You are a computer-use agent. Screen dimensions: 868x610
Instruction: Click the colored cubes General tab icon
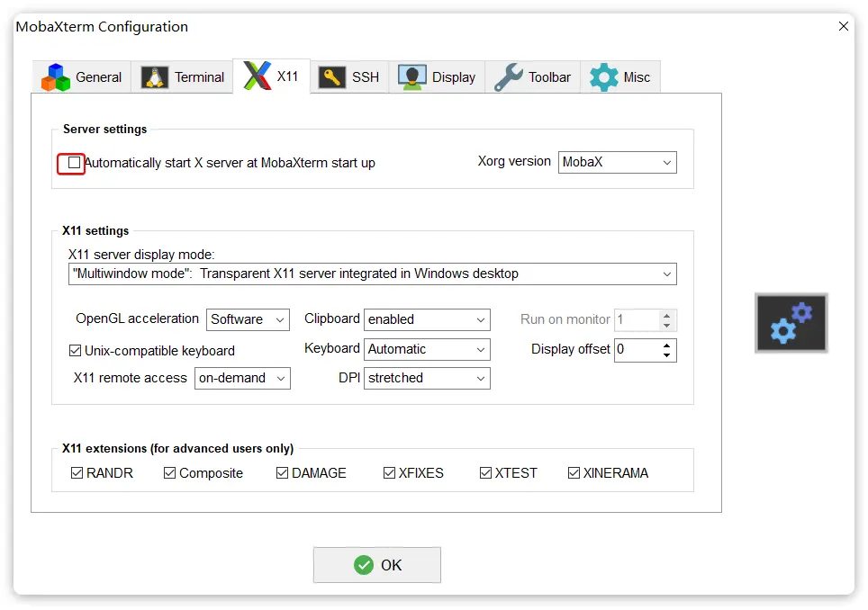(x=56, y=77)
